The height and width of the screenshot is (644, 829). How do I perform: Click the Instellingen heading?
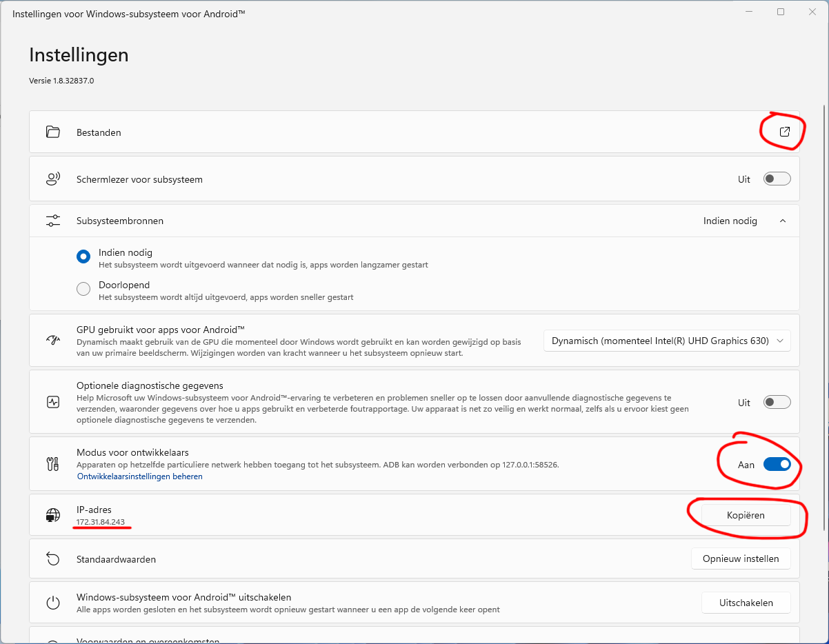(x=79, y=55)
